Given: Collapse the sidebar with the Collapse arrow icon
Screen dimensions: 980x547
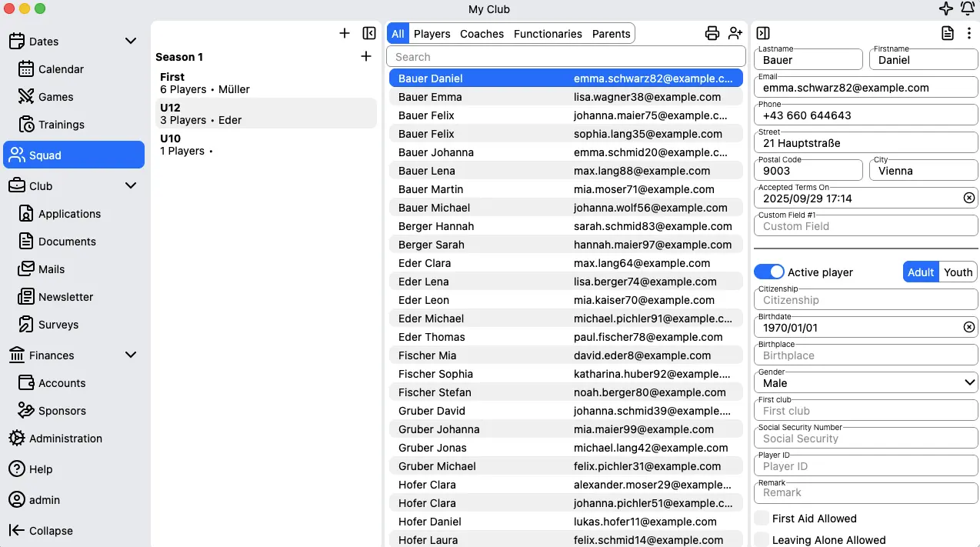Looking at the screenshot, I should (17, 531).
